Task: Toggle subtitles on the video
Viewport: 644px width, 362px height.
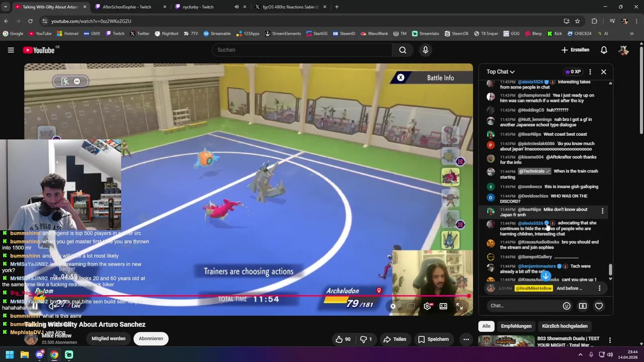Action: coord(411,306)
